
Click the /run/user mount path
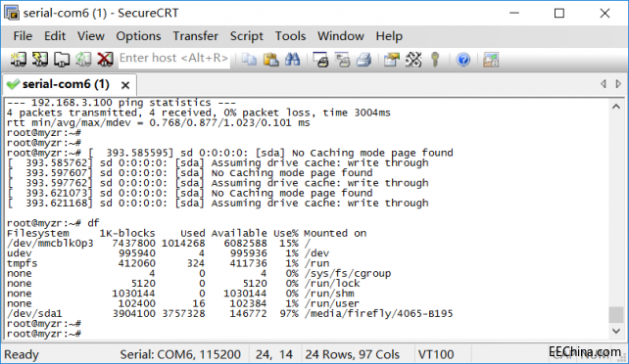coord(332,303)
